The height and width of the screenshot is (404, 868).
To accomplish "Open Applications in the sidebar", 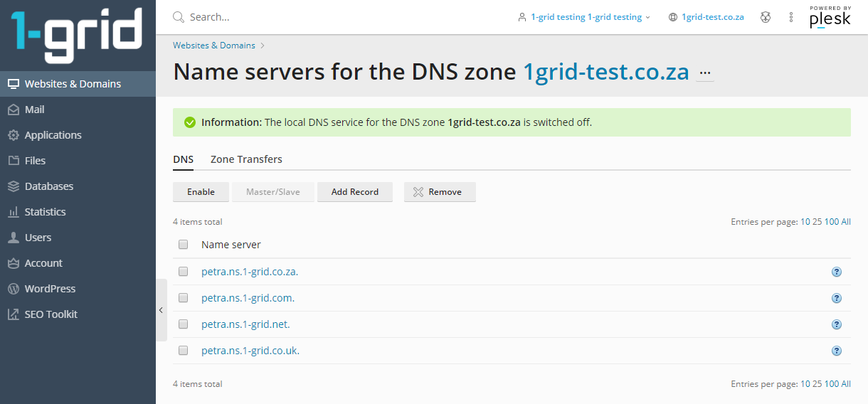I will [x=78, y=135].
